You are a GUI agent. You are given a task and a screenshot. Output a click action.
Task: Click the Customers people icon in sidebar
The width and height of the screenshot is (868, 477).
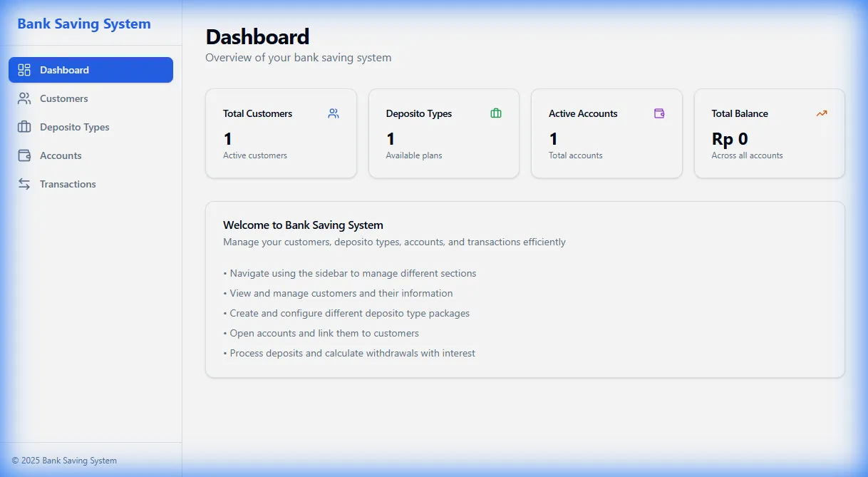click(24, 98)
